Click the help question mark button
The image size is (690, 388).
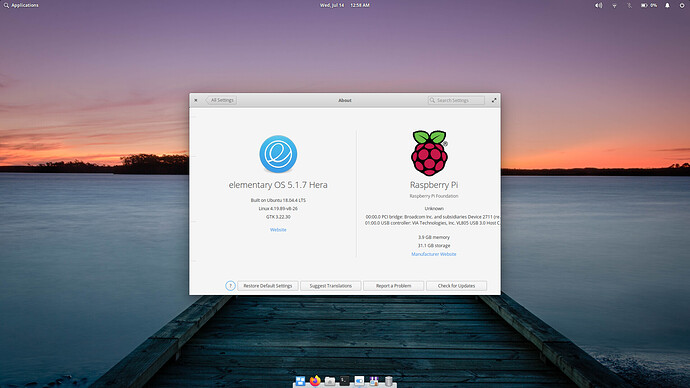[230, 286]
